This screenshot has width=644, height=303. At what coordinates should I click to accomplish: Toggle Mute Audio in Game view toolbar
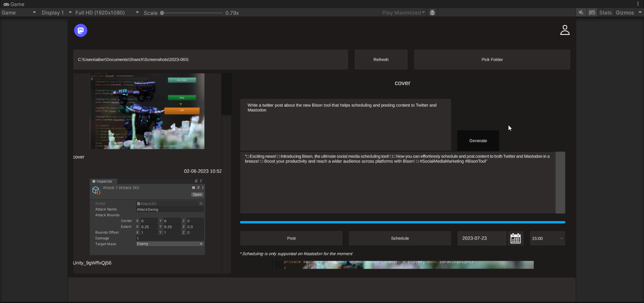click(x=581, y=12)
